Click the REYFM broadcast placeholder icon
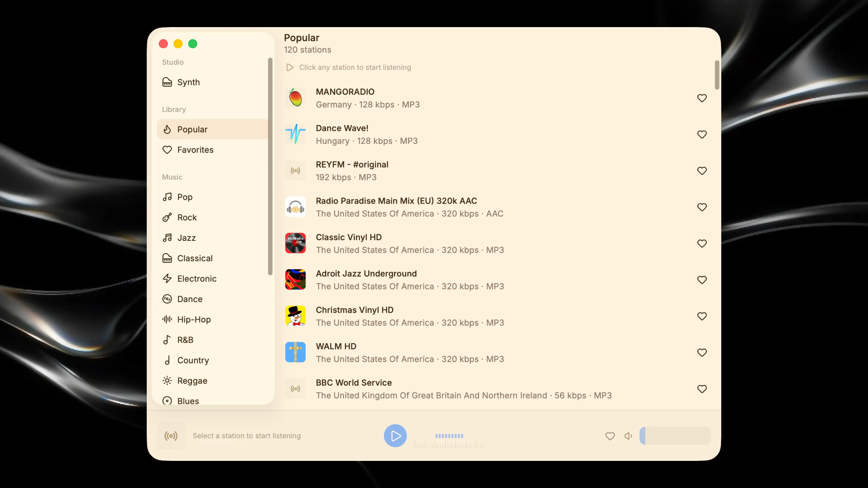 coord(295,171)
